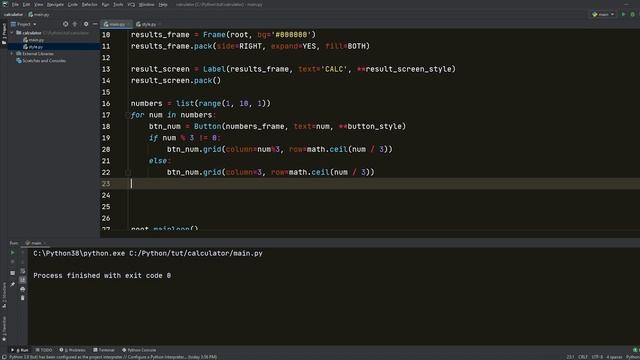This screenshot has width=640, height=360.
Task: Open the Edit menu
Action: [27, 4]
